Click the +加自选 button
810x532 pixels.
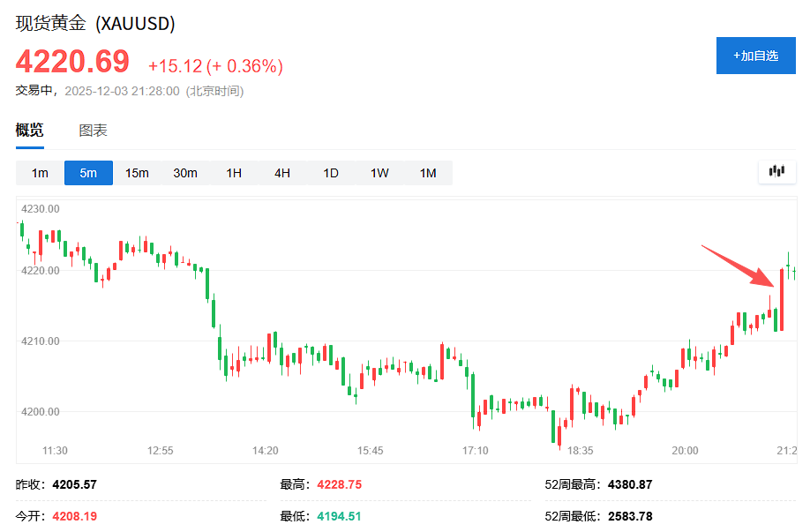[x=755, y=55]
